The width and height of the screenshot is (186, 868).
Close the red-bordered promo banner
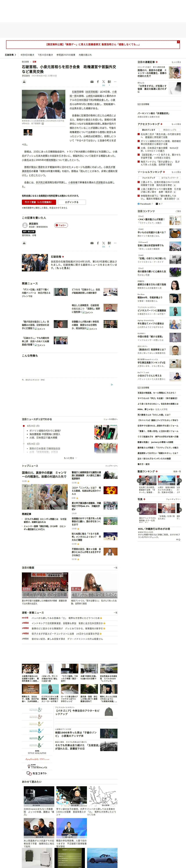[178, 42]
